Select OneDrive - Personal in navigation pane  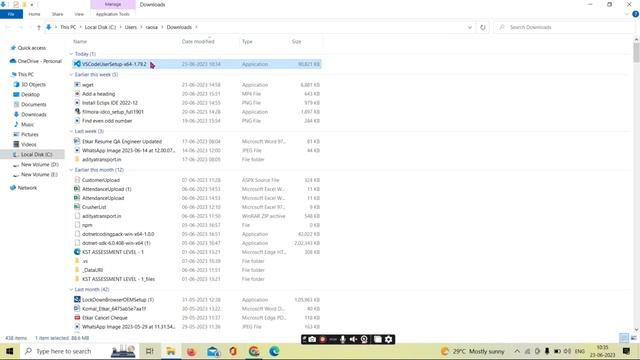click(x=40, y=61)
